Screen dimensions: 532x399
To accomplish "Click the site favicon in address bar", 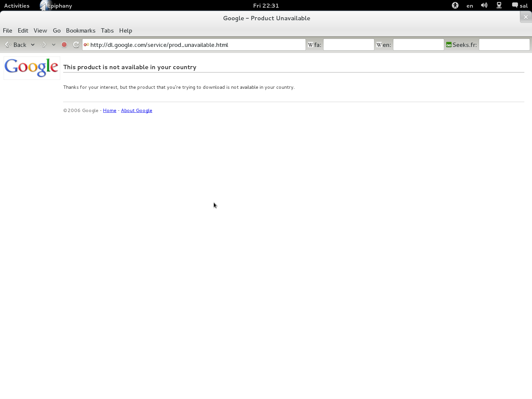I will click(86, 45).
